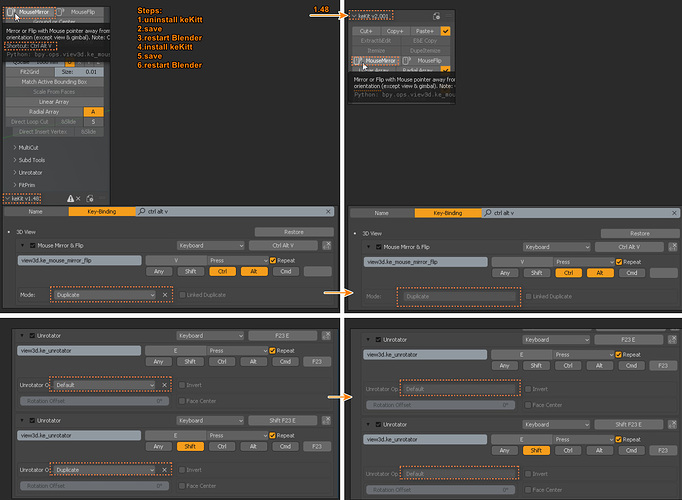The width and height of the screenshot is (682, 500).
Task: Click Match Active Bounding Box button
Action: [54, 82]
